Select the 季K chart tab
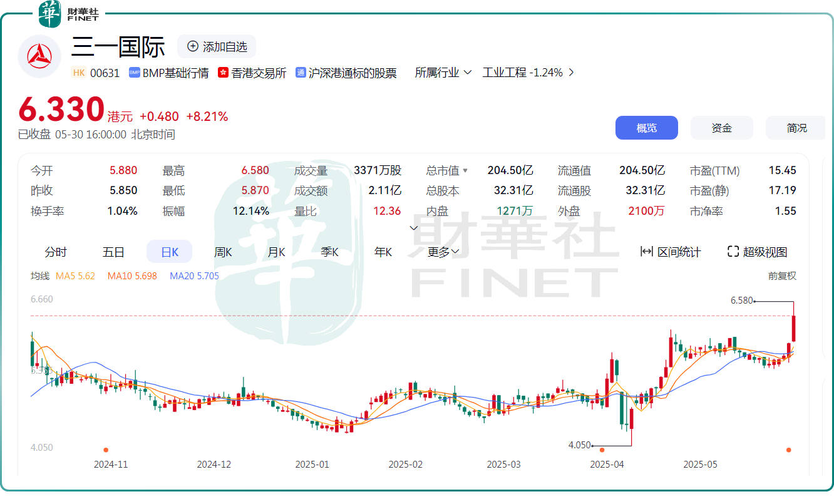The width and height of the screenshot is (834, 504). coord(329,252)
